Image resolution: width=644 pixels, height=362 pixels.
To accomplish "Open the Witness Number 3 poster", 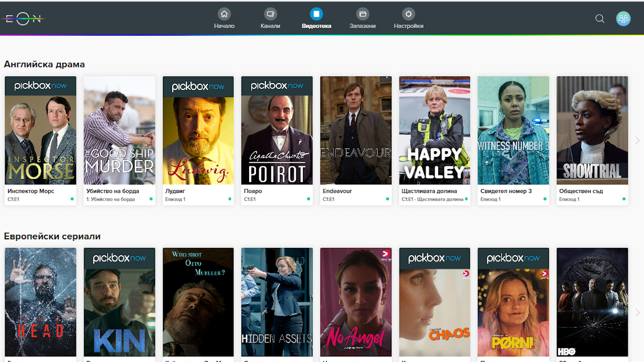I will (514, 131).
